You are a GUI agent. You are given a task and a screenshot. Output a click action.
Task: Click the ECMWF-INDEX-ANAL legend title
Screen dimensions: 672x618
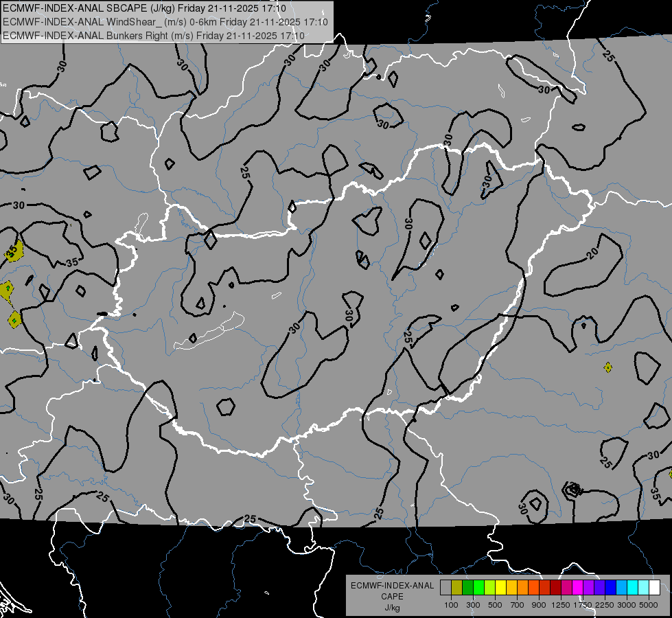(x=392, y=586)
